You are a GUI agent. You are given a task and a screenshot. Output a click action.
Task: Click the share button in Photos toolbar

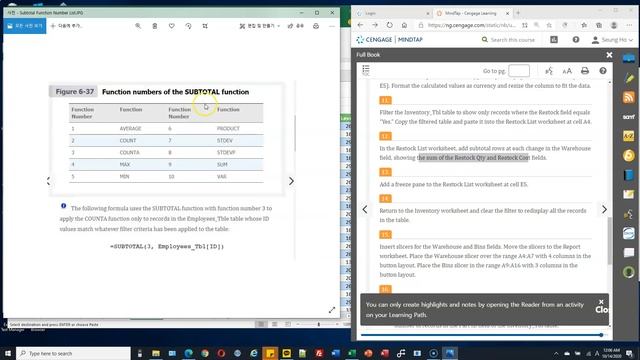point(296,26)
